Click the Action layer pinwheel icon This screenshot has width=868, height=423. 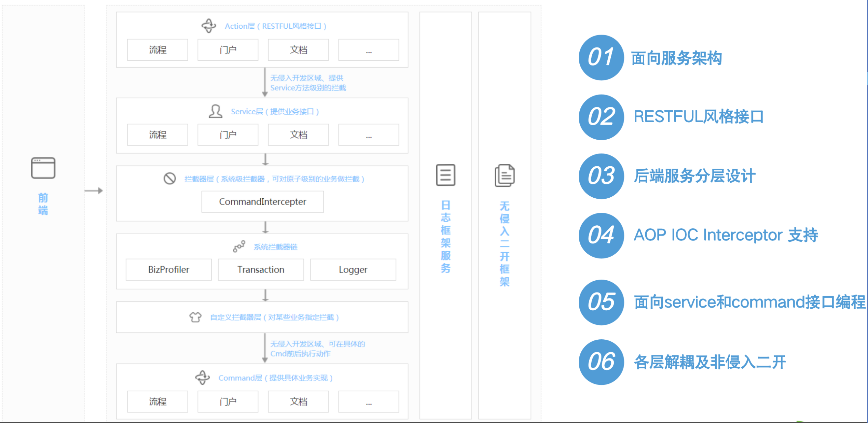tap(209, 26)
